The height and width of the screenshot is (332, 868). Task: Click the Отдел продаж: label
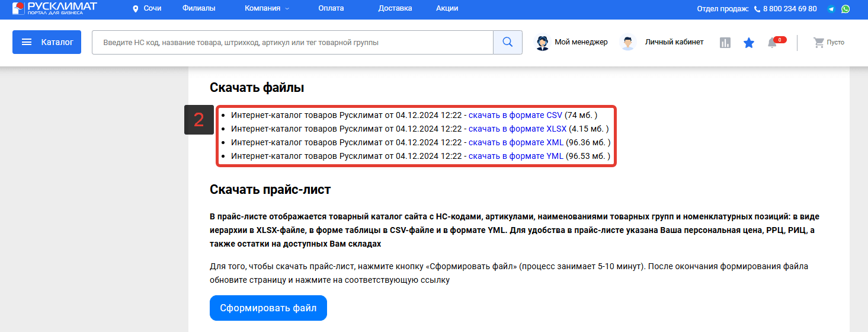click(723, 9)
